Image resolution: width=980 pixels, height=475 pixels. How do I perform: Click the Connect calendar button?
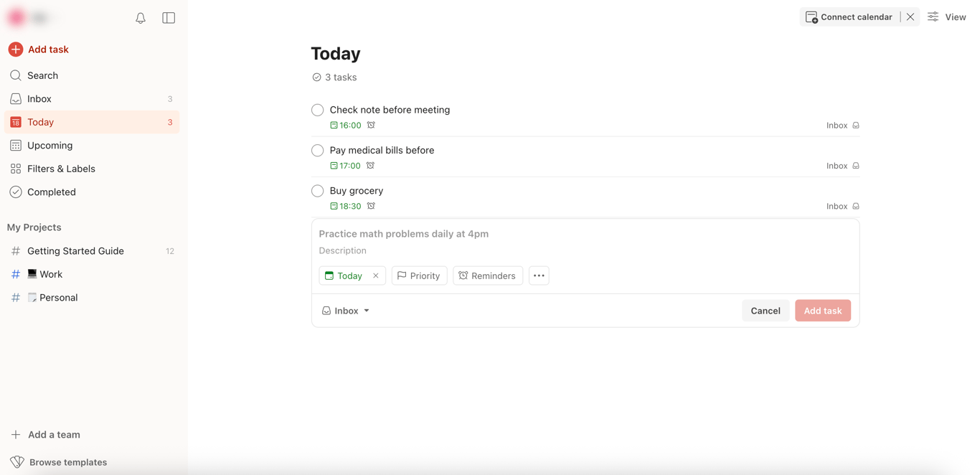pos(849,17)
